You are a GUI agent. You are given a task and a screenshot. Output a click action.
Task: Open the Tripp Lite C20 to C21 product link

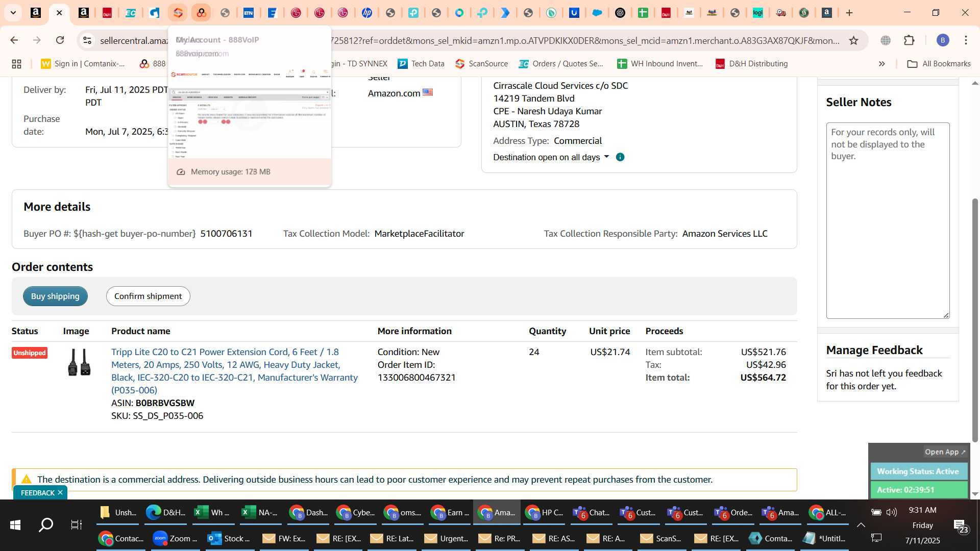click(234, 371)
